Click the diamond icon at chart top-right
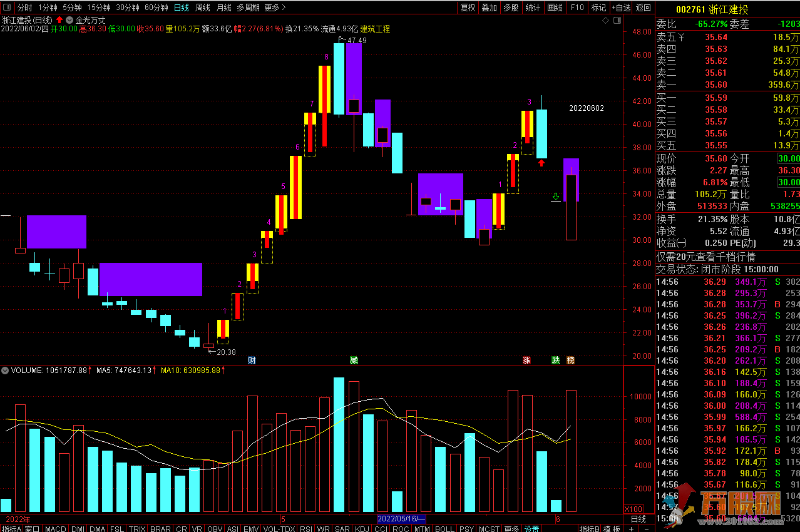 click(606, 21)
